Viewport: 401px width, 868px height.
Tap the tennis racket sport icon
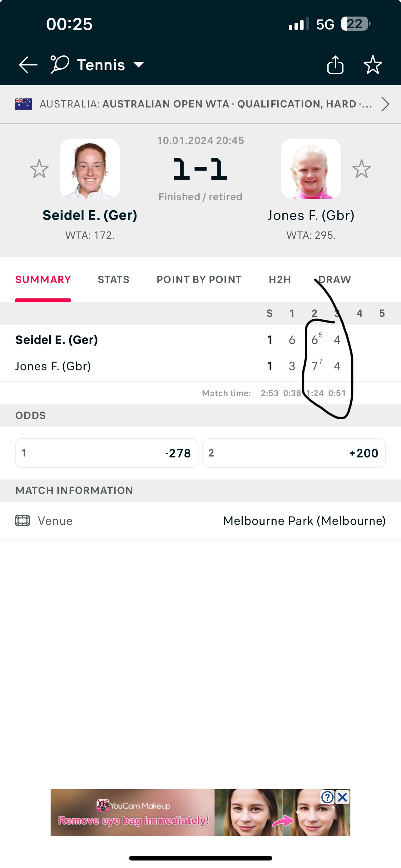(x=60, y=64)
